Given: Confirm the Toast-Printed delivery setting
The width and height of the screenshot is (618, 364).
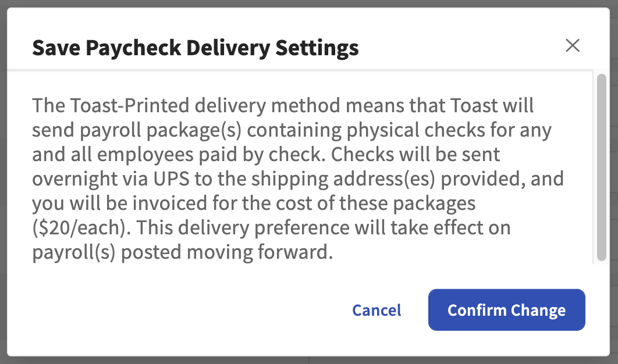Looking at the screenshot, I should (x=506, y=310).
